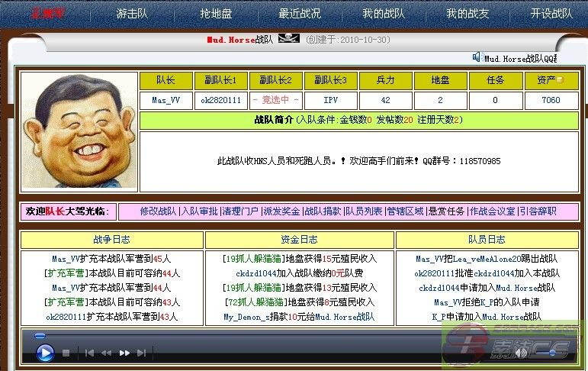Select 我的战队 in the navigation bar
This screenshot has width=588, height=371.
tap(383, 14)
